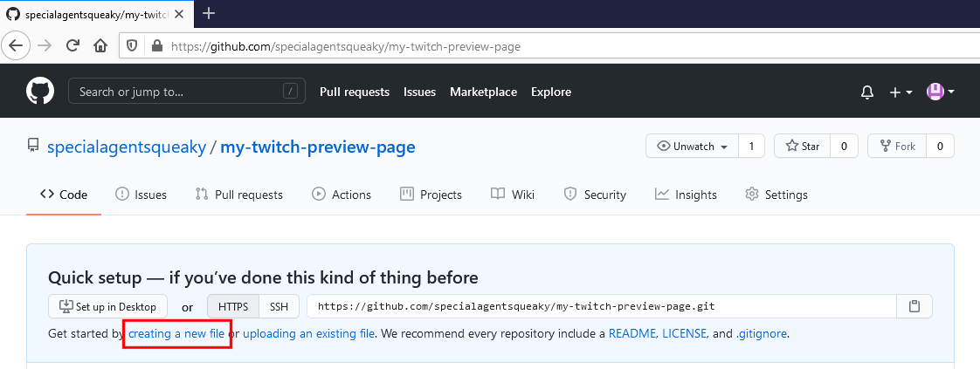Open the repository Settings tab

tap(776, 195)
